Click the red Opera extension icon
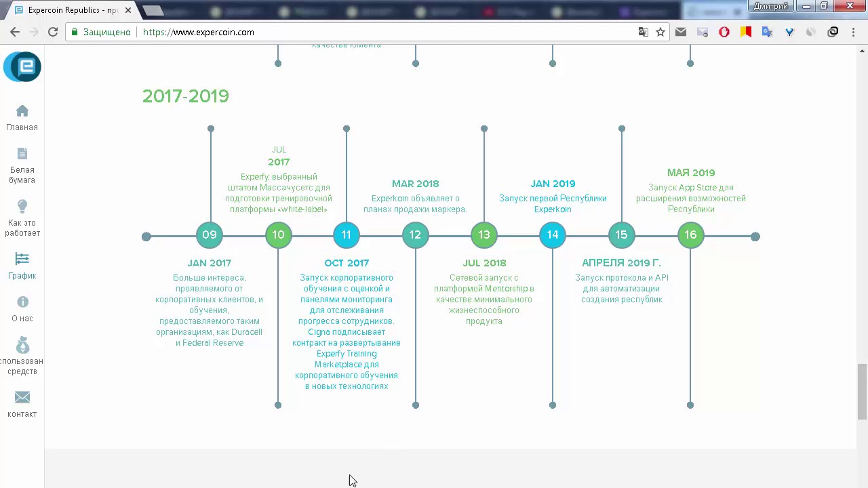 coord(724,32)
